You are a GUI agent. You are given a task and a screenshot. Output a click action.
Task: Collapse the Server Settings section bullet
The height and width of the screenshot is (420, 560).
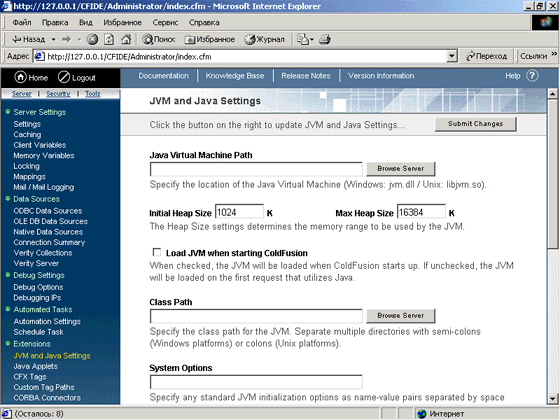tap(8, 111)
